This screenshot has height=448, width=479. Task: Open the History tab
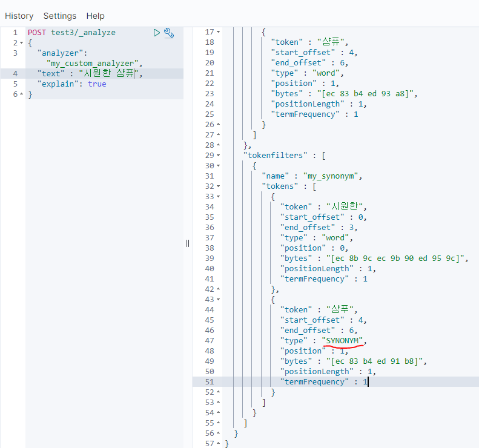[x=19, y=16]
